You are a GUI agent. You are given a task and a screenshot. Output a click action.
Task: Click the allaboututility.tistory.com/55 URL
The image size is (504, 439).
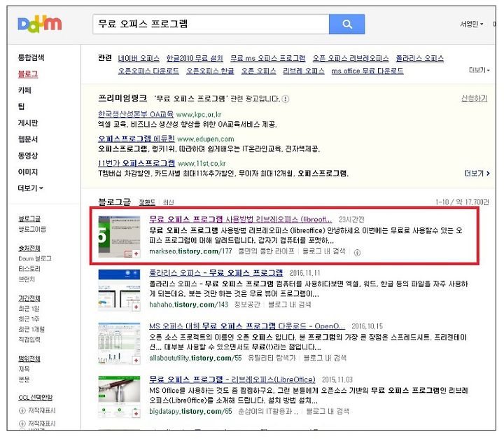point(195,358)
